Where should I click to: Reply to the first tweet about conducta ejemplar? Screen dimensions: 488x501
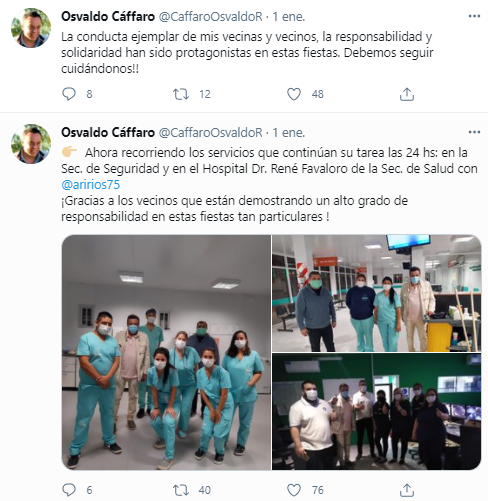(x=69, y=94)
